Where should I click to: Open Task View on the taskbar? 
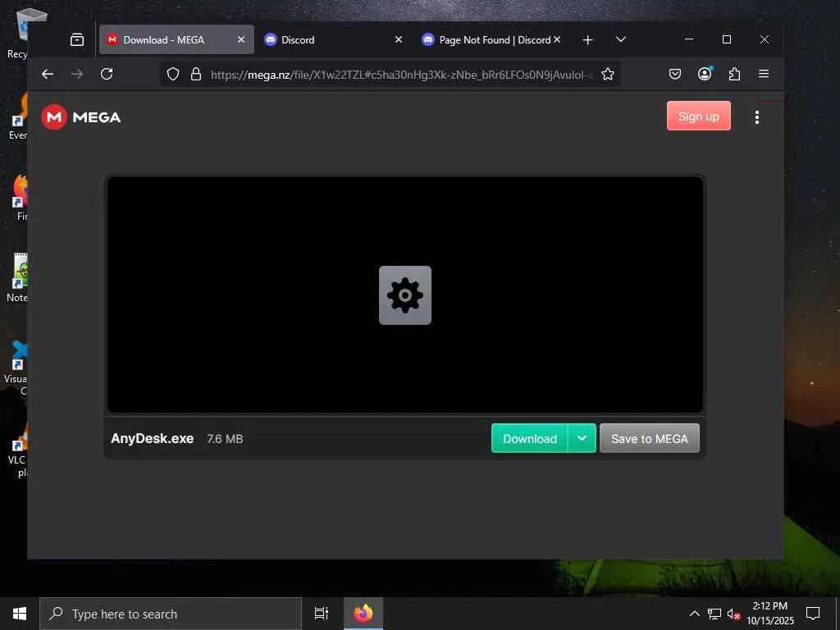click(x=322, y=614)
